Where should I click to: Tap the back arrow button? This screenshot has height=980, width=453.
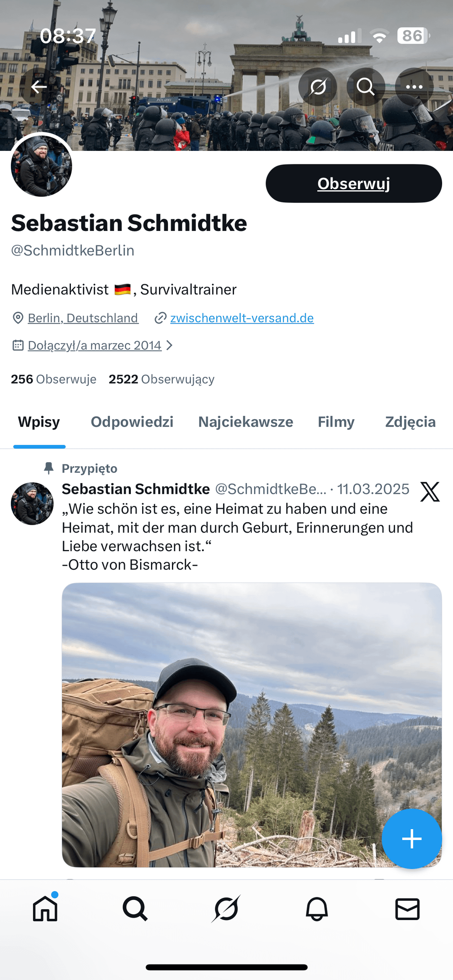click(x=39, y=87)
